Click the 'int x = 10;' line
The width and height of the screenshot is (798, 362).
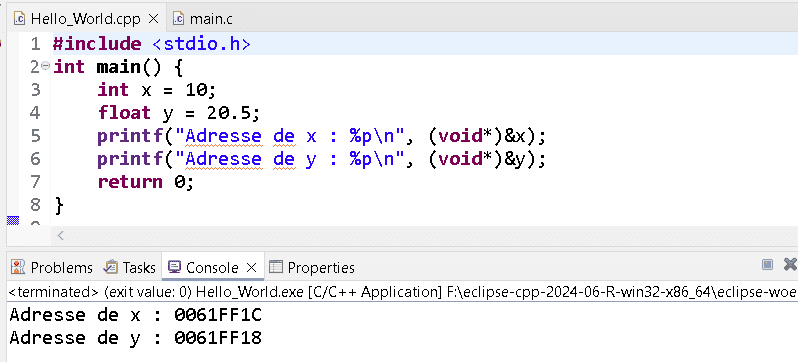pyautogui.click(x=157, y=90)
